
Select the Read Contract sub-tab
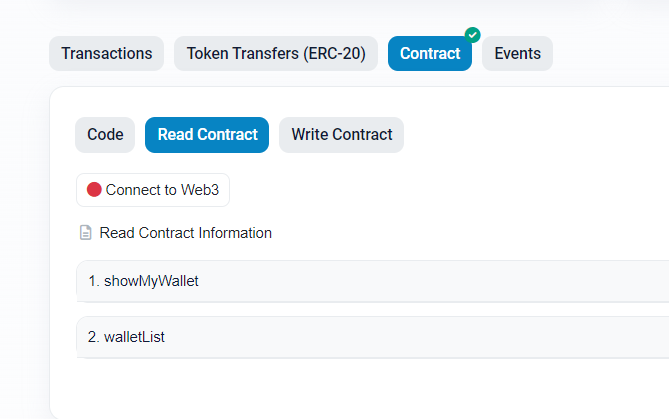[x=207, y=135]
